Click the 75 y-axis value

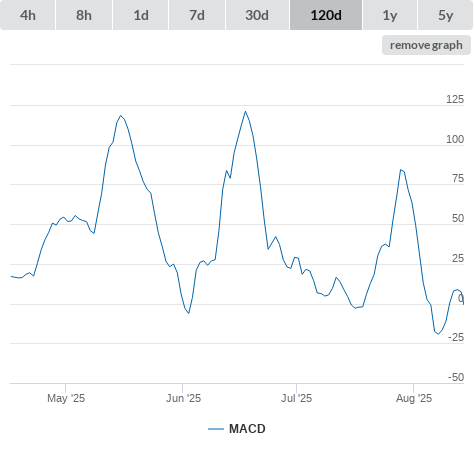pos(458,178)
